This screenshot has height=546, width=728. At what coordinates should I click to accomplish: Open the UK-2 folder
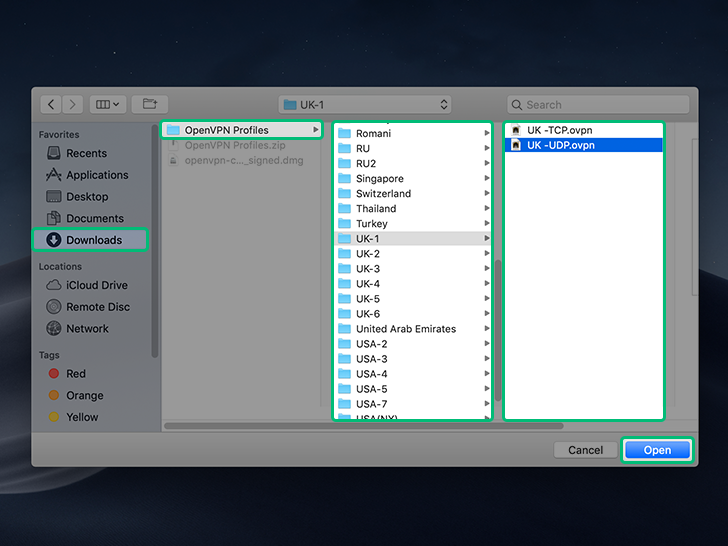point(412,254)
